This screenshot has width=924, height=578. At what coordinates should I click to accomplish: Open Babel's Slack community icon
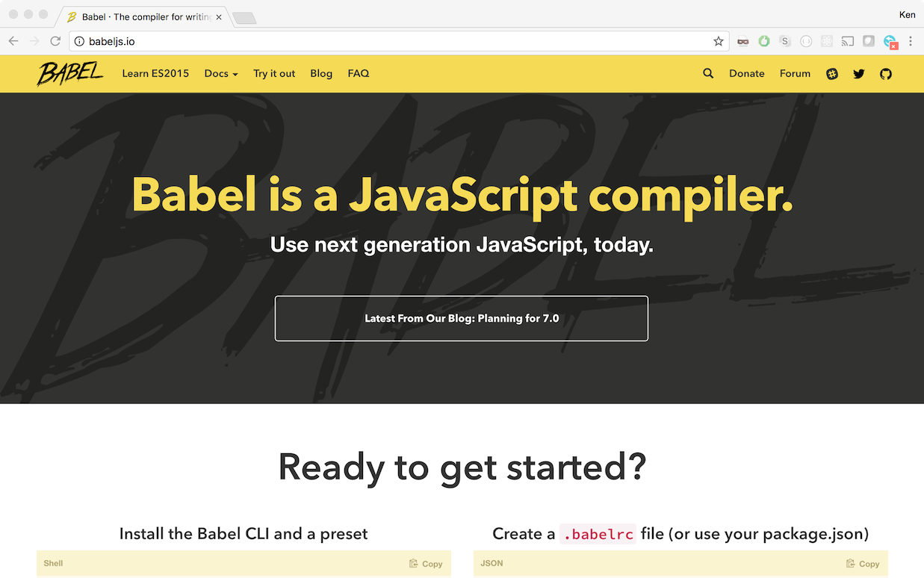832,74
